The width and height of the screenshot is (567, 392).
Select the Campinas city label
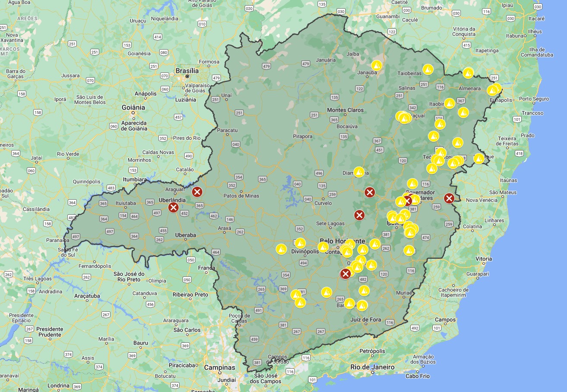click(220, 367)
